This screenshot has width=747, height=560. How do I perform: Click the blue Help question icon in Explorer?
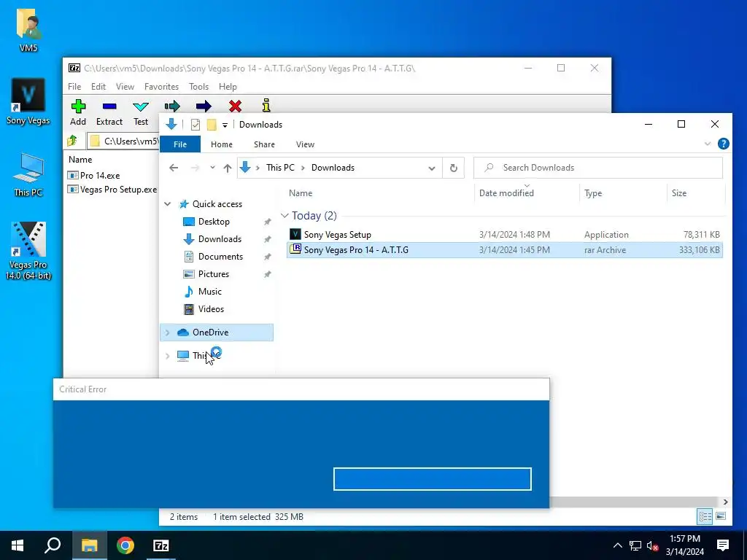point(723,144)
